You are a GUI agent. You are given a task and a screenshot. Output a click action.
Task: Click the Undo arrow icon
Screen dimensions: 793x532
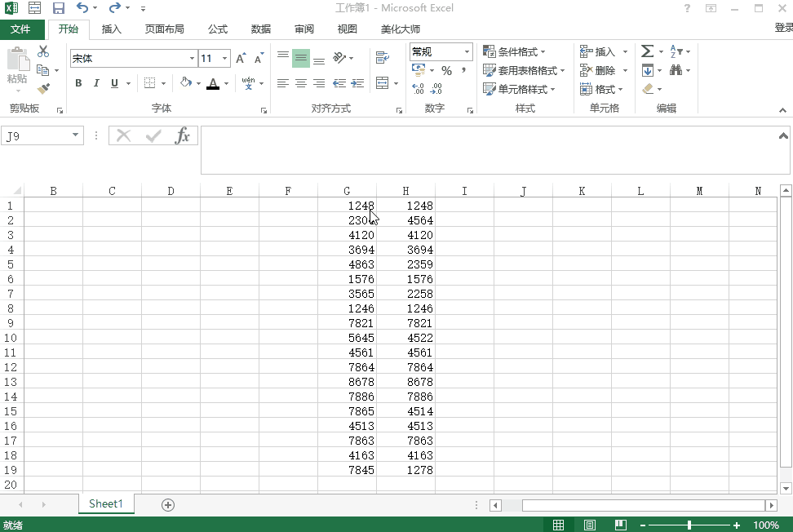82,7
